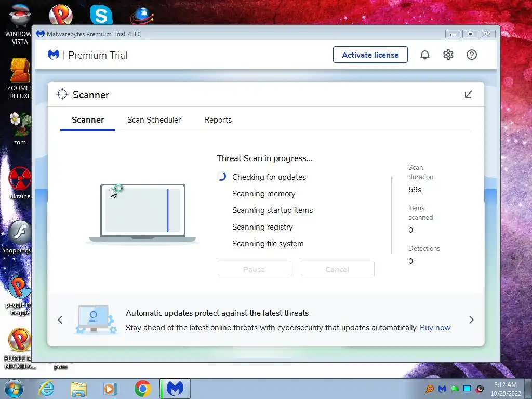Click the Checking for updates step
532x399 pixels.
[269, 177]
